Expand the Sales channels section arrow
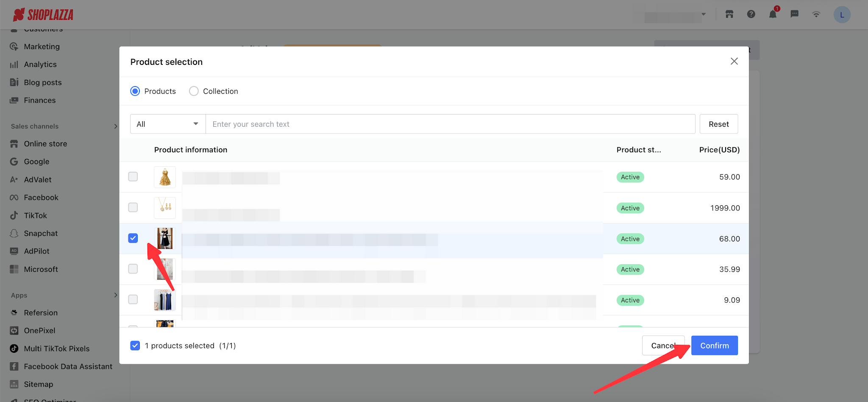 click(116, 126)
